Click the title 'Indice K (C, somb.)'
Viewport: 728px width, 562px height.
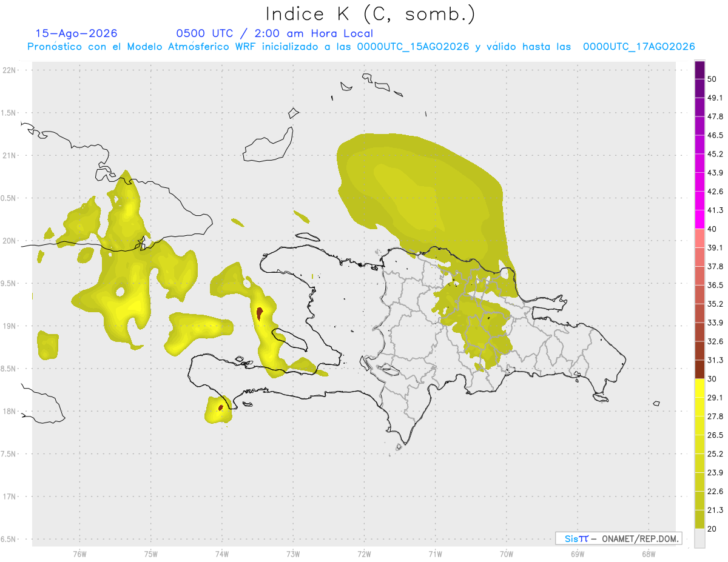tap(370, 14)
